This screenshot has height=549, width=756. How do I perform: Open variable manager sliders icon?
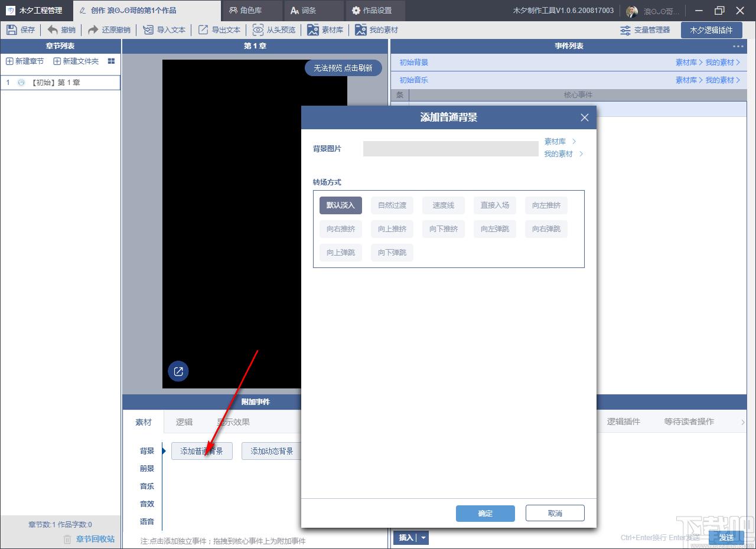[625, 30]
